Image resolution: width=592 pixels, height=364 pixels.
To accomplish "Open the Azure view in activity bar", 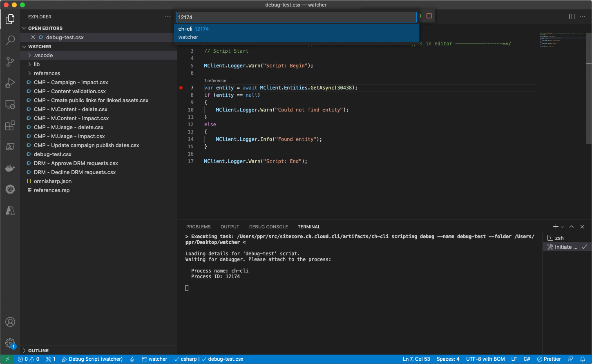I will pos(10,210).
